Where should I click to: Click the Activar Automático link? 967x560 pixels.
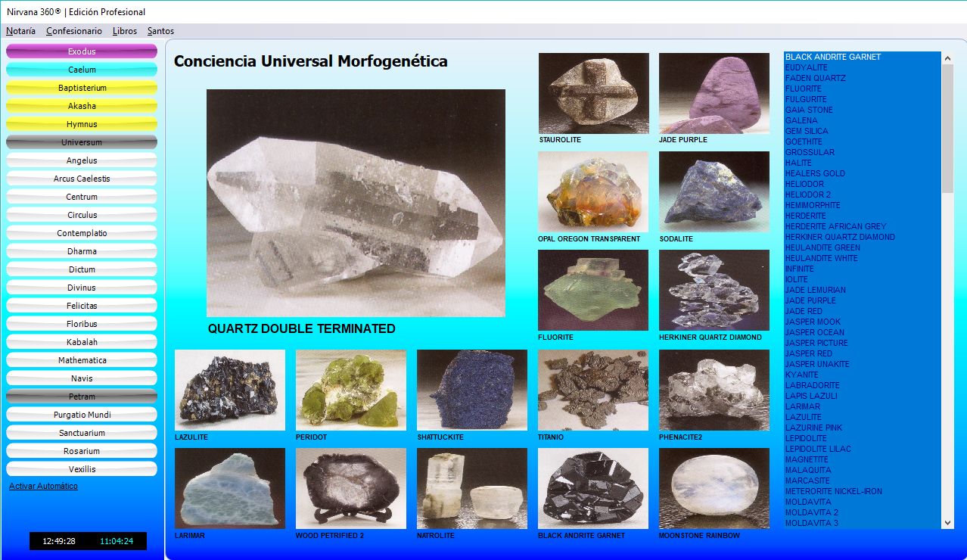click(43, 486)
